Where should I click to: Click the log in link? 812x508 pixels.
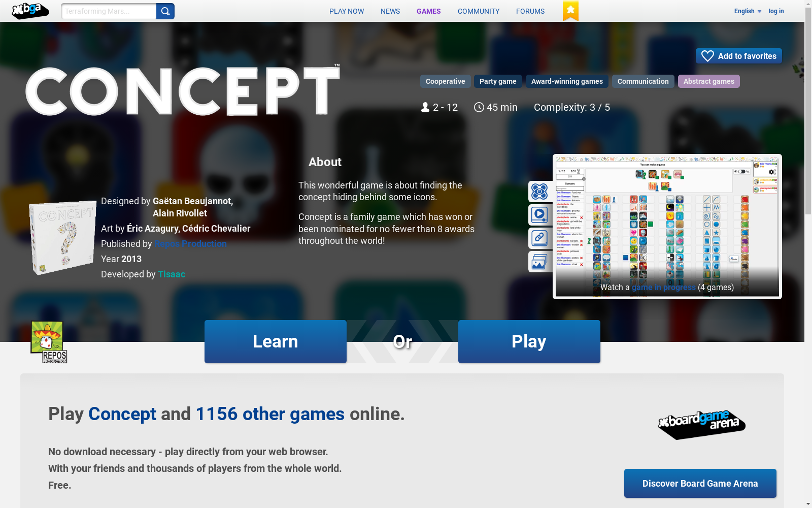[776, 11]
